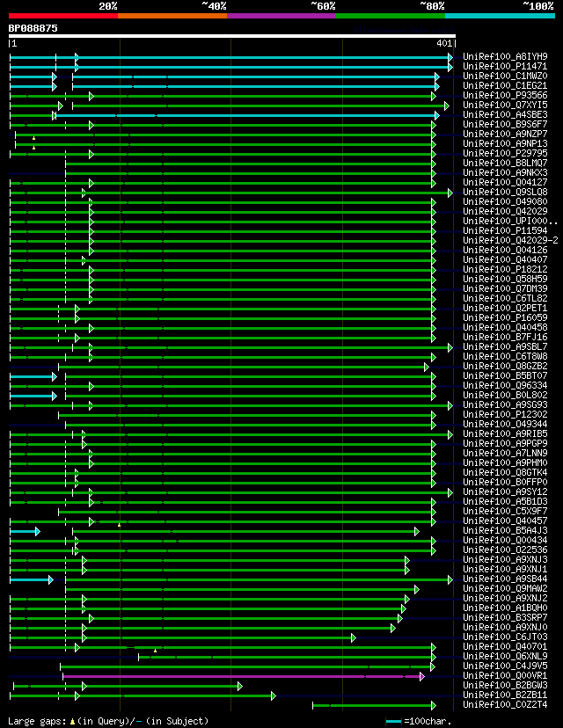The width and height of the screenshot is (563, 728).
Task: Open hit UniRef100_B0FFP0
Action: point(505,482)
